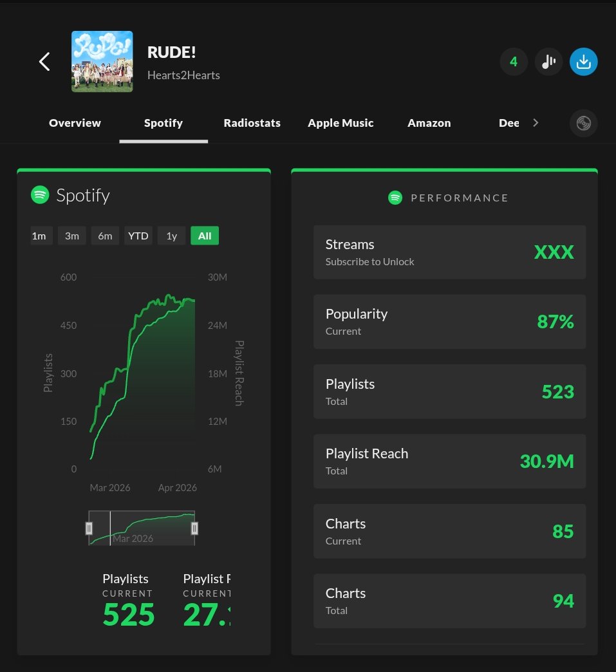Click the Apr 2026 axis label
This screenshot has width=616, height=672.
click(x=178, y=488)
